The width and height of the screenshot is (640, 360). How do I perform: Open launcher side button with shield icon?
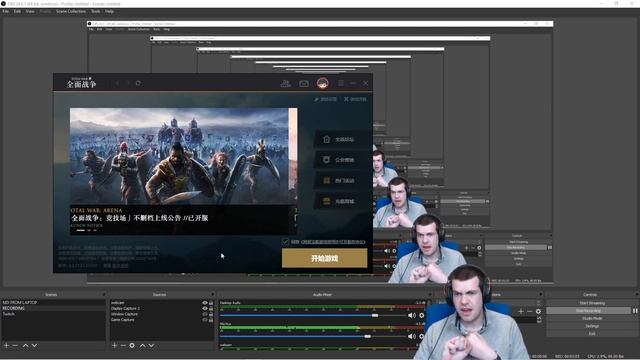coord(342,160)
